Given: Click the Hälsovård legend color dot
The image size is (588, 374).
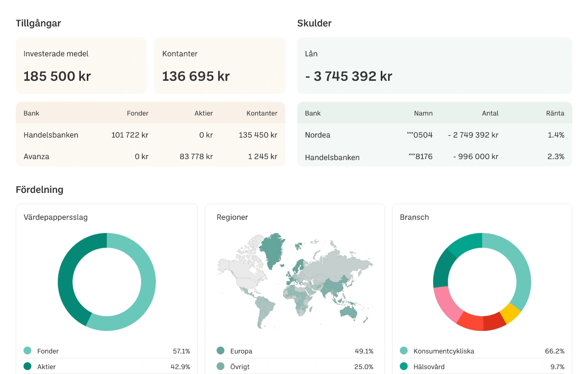Looking at the screenshot, I should pos(404,367).
